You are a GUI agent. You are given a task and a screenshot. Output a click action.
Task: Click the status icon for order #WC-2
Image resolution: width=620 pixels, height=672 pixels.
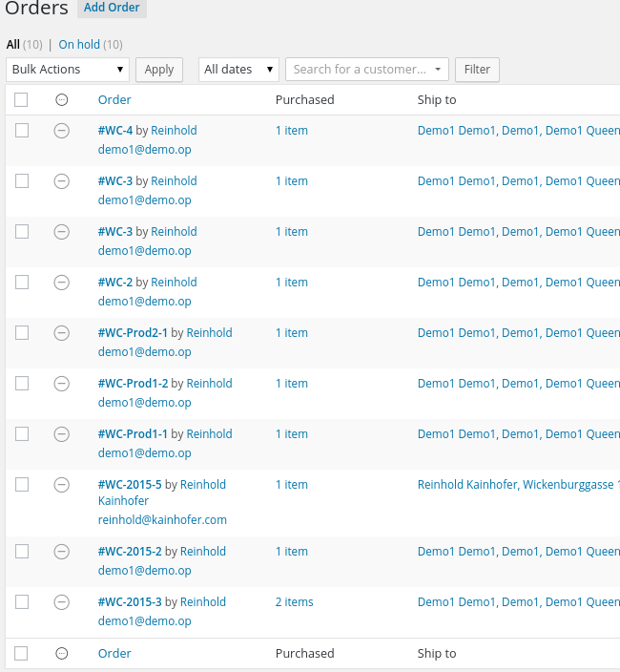tap(62, 283)
